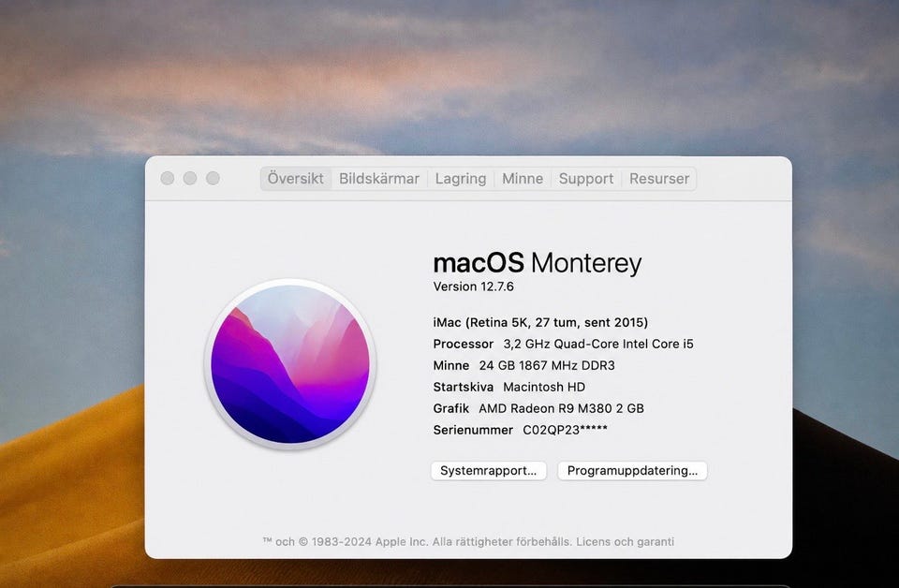Click the Processor label
The width and height of the screenshot is (899, 588).
click(x=464, y=344)
